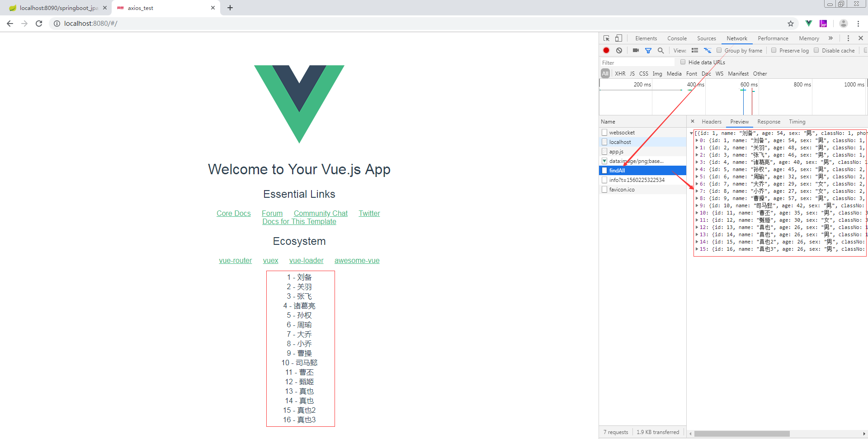Filter requests by JS type

(632, 74)
